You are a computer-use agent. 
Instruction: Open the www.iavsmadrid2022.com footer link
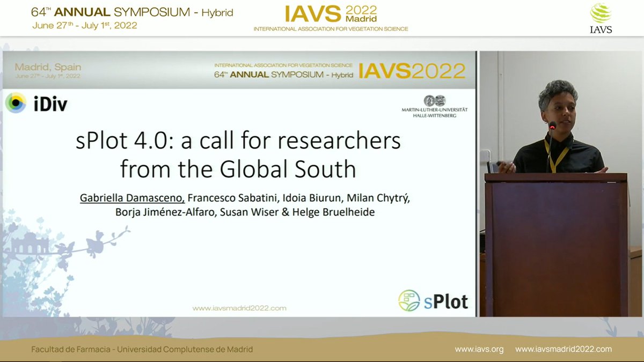click(563, 349)
